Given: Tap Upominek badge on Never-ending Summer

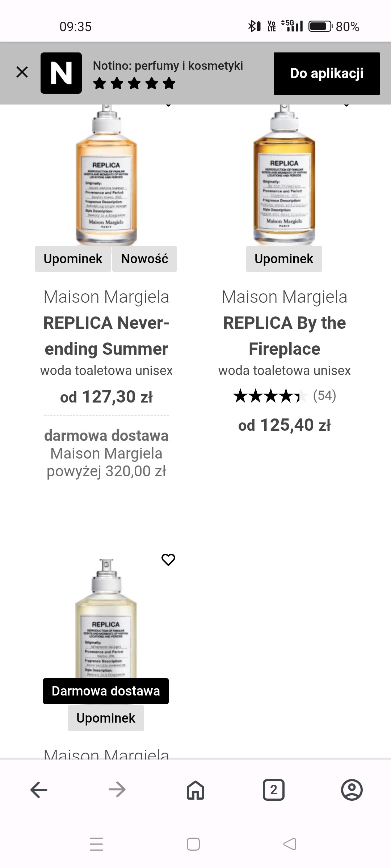Looking at the screenshot, I should 73,259.
